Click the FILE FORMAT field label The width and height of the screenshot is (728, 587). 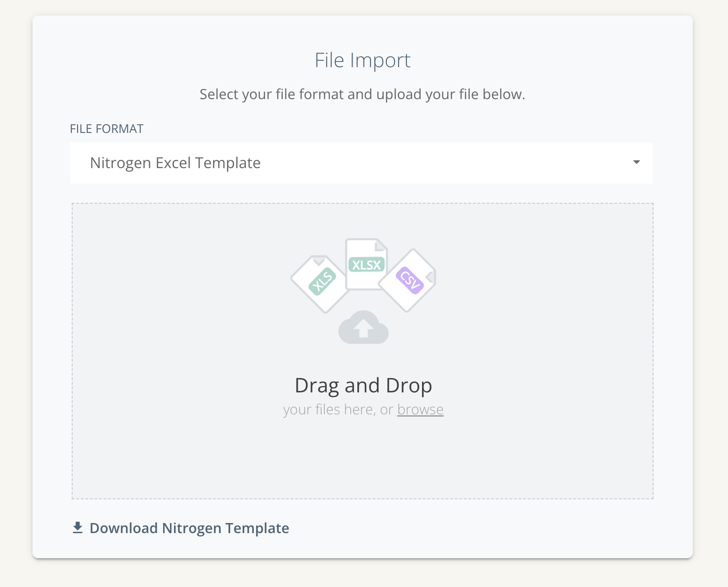106,129
